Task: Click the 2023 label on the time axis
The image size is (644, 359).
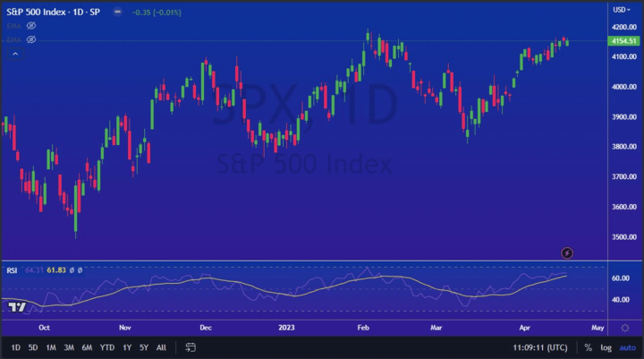Action: (286, 328)
